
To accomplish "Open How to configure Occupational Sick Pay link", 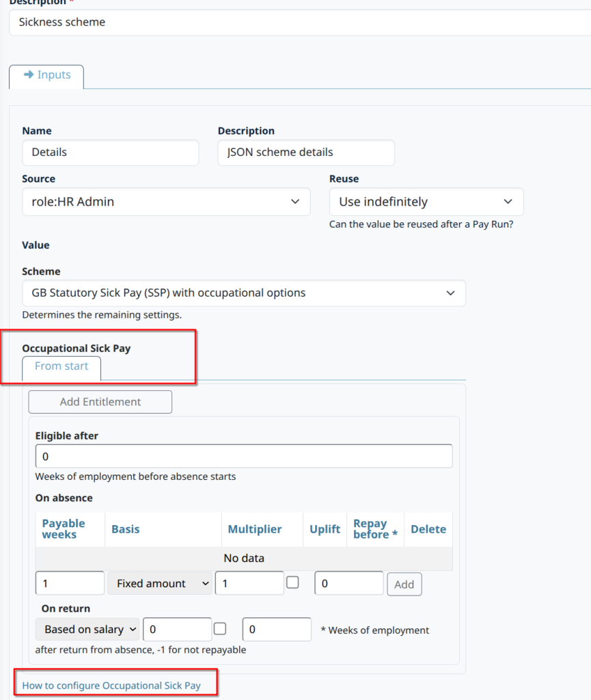I will pos(111,685).
